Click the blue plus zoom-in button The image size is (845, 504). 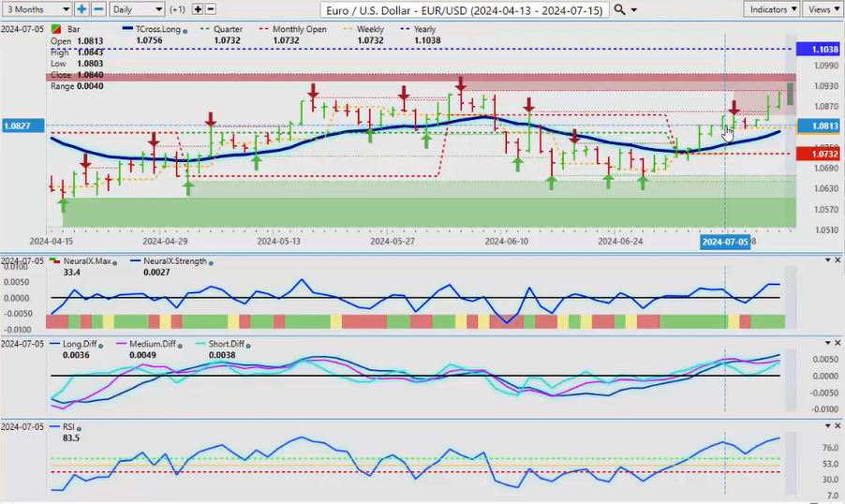click(x=82, y=9)
